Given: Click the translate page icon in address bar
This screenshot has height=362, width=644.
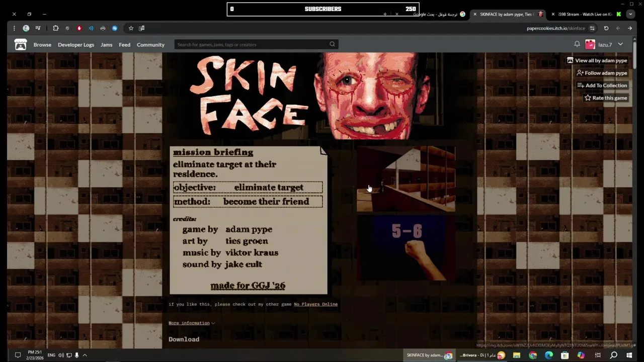Looking at the screenshot, I should coord(142,28).
